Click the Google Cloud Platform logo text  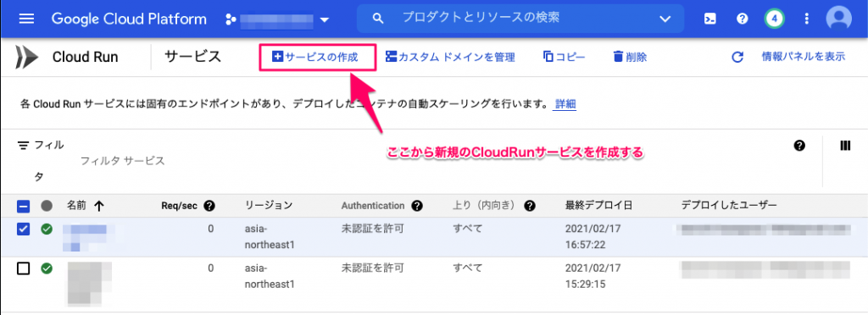129,19
